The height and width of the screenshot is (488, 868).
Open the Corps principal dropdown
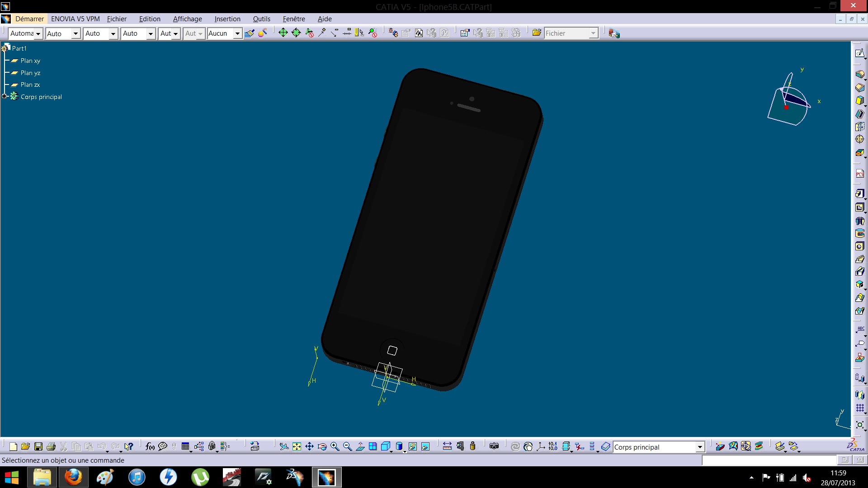pos(700,447)
